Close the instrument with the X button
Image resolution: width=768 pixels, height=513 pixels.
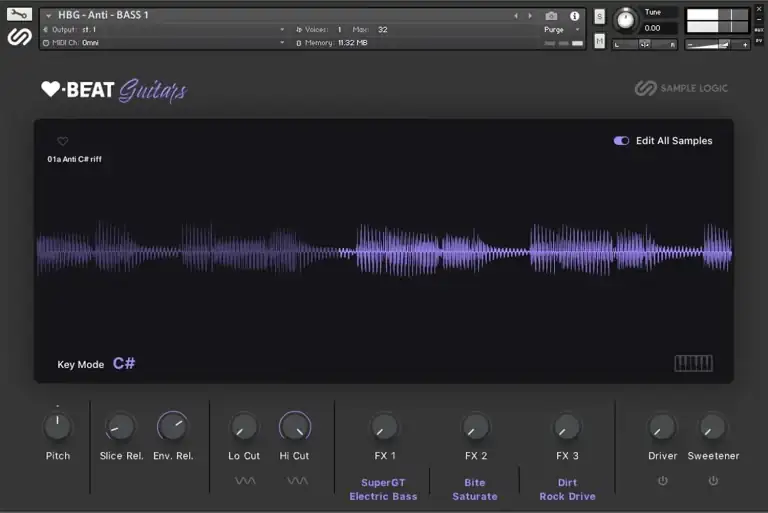pos(759,8)
